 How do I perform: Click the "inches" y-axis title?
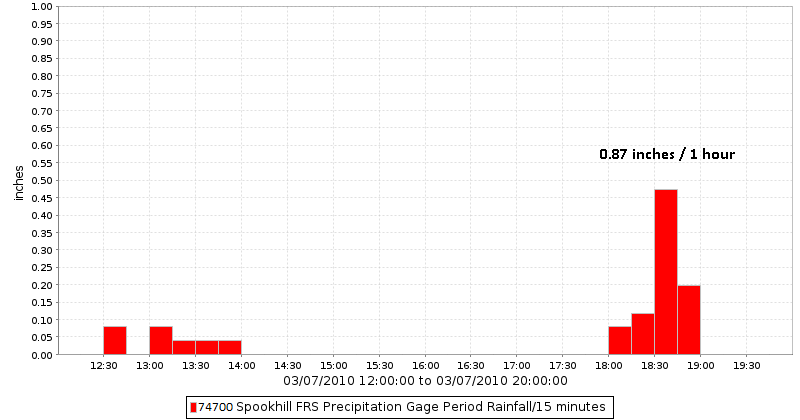coord(19,183)
